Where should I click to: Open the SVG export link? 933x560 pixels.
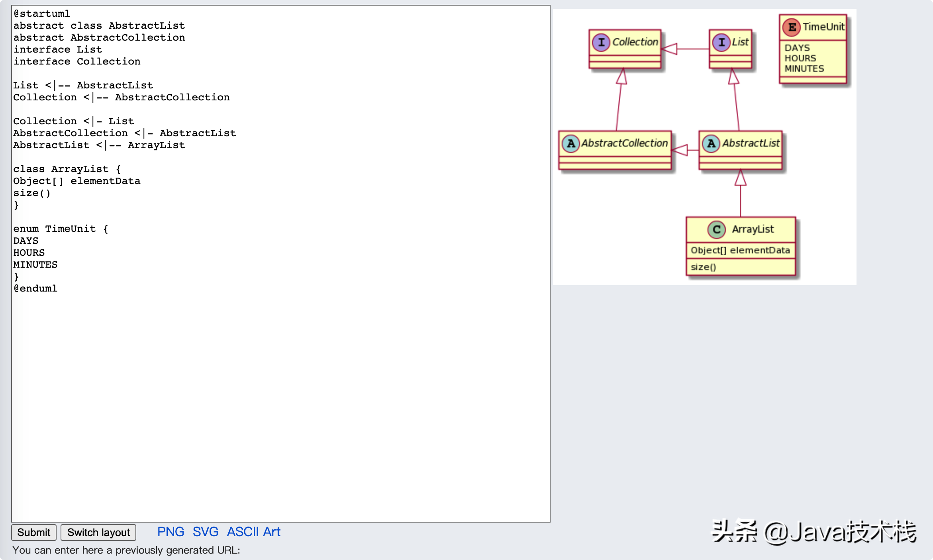[x=206, y=532]
